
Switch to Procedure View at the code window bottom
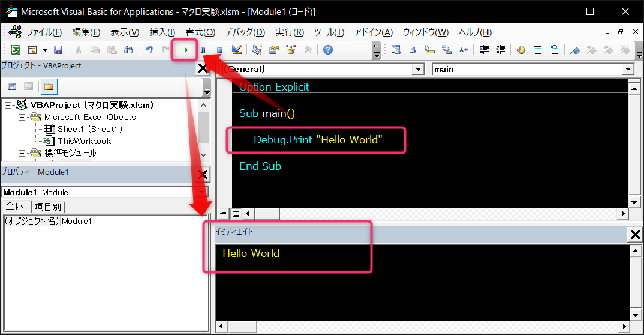[222, 213]
